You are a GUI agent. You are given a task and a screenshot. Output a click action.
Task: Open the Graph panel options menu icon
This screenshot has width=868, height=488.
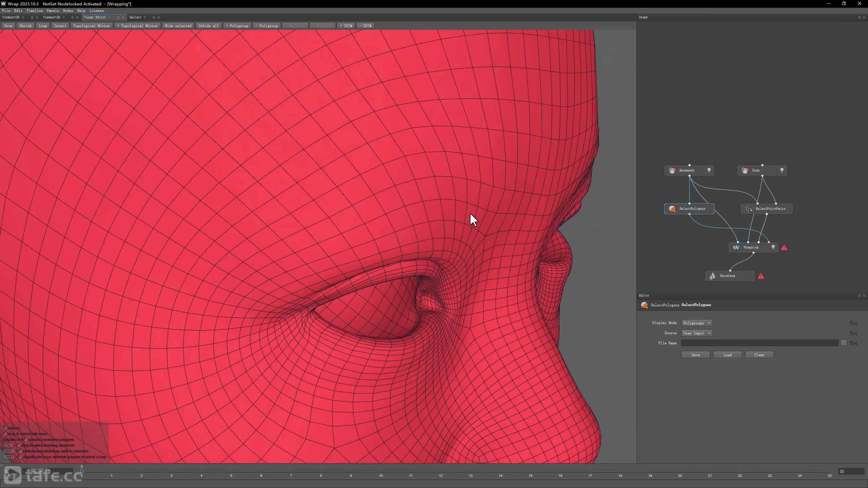coord(859,17)
